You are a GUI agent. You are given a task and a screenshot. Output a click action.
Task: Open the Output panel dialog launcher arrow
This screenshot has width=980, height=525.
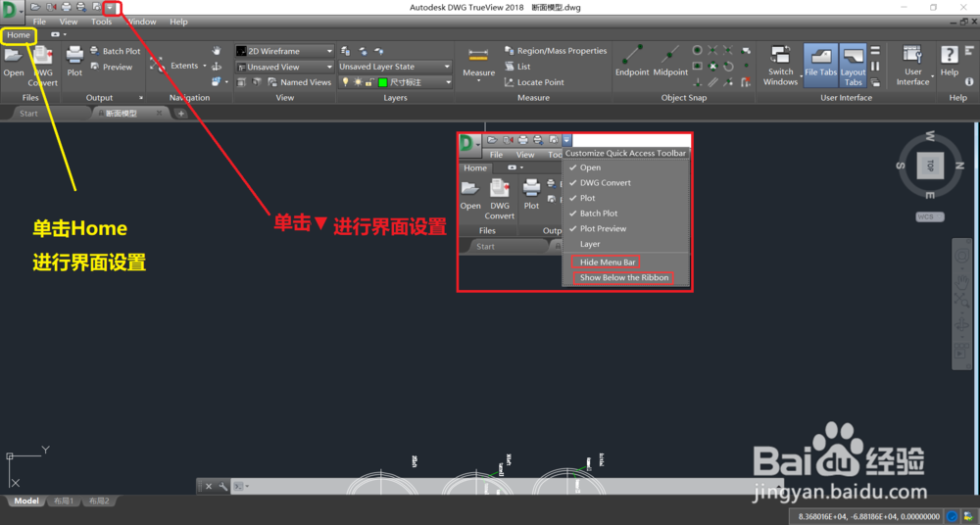tap(140, 98)
